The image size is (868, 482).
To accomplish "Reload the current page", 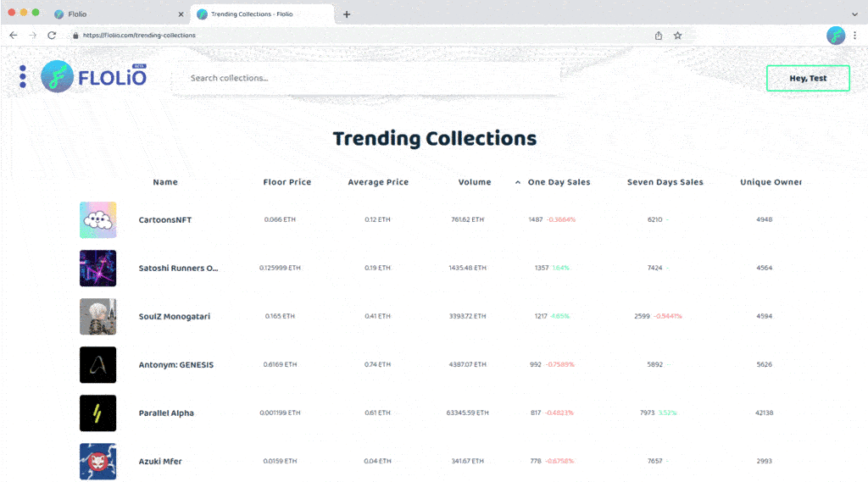I will click(x=52, y=36).
